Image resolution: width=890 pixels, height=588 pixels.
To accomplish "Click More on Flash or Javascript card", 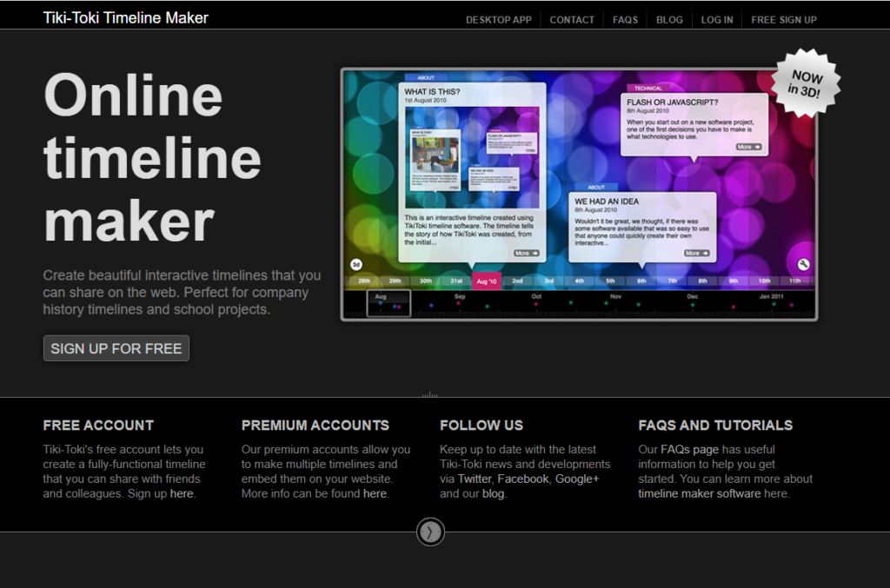I will click(x=748, y=147).
